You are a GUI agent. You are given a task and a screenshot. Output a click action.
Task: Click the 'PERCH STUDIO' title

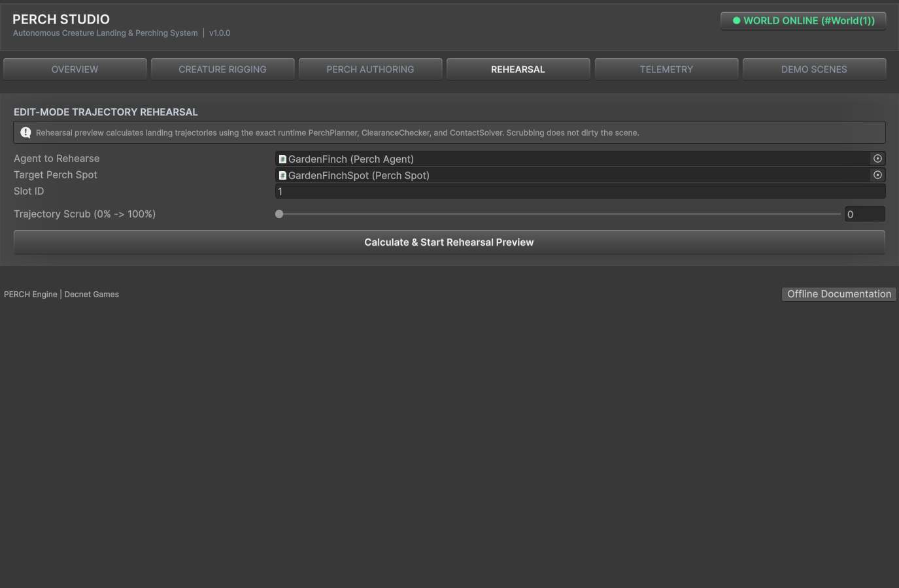pyautogui.click(x=61, y=20)
